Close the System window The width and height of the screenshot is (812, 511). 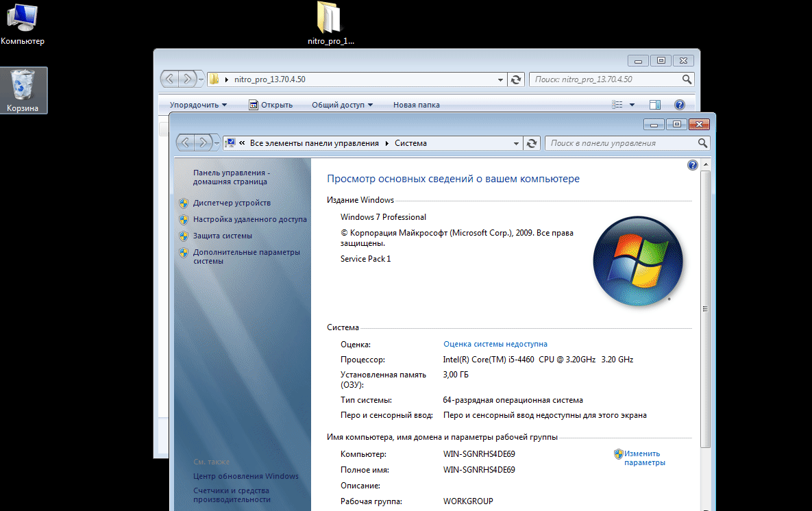[x=699, y=124]
